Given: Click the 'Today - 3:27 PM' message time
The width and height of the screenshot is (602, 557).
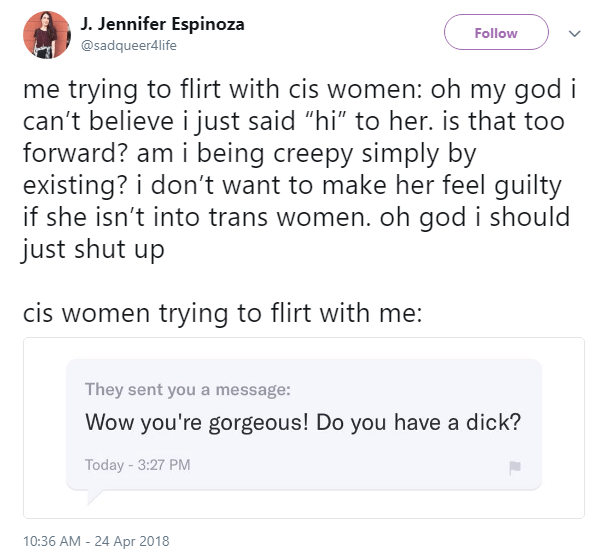Looking at the screenshot, I should point(137,465).
